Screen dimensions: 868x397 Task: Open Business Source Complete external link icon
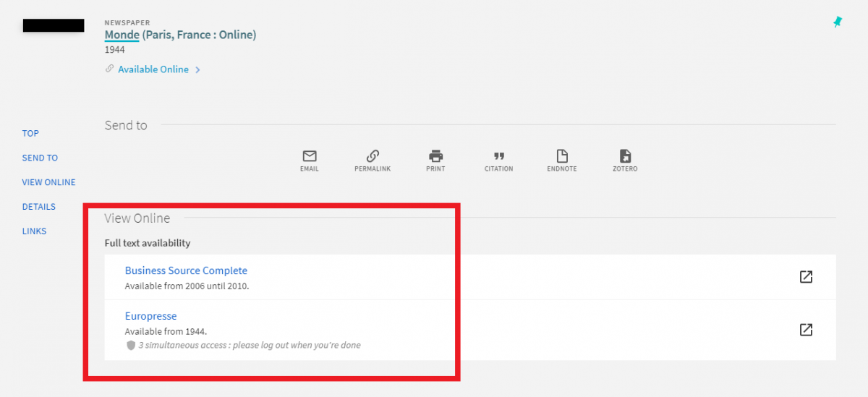[806, 277]
